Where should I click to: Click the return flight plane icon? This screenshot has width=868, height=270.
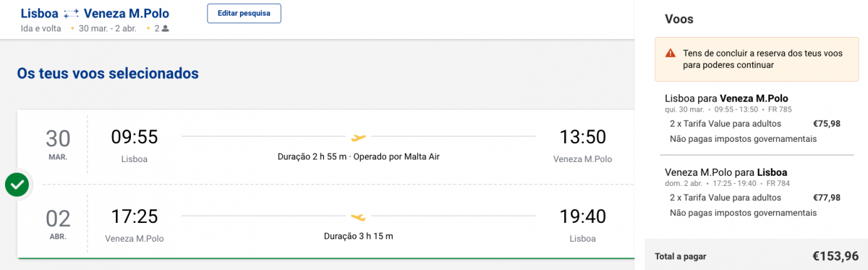click(359, 216)
